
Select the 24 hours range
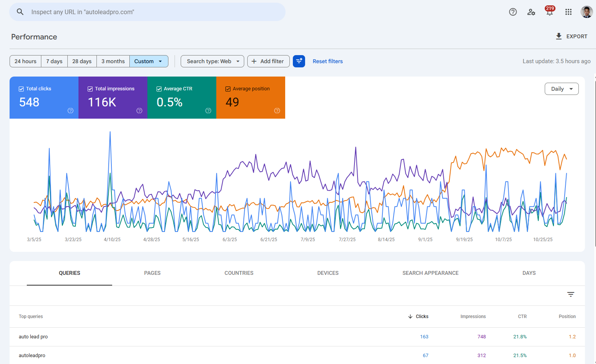point(26,61)
